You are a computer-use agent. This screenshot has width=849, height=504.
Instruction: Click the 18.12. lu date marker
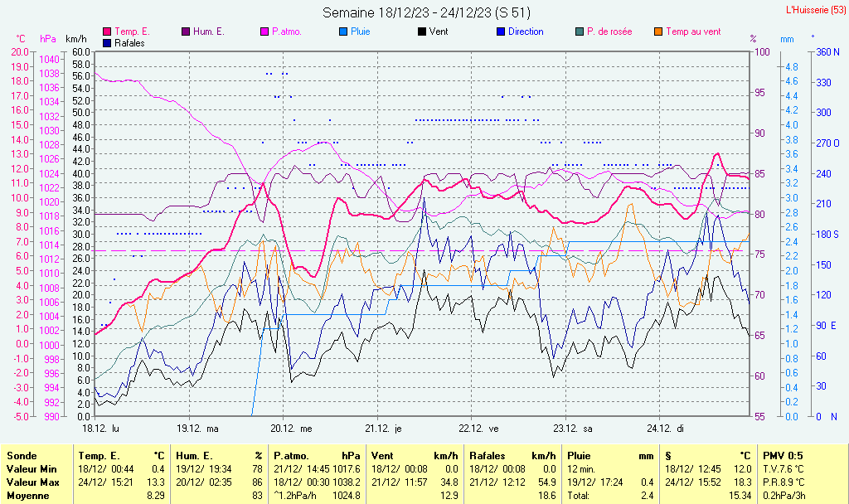(100, 429)
